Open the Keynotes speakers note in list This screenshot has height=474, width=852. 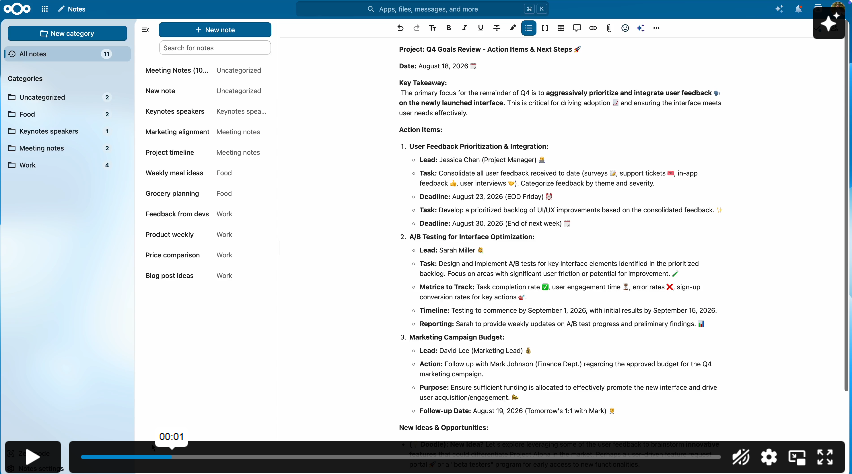[206, 111]
